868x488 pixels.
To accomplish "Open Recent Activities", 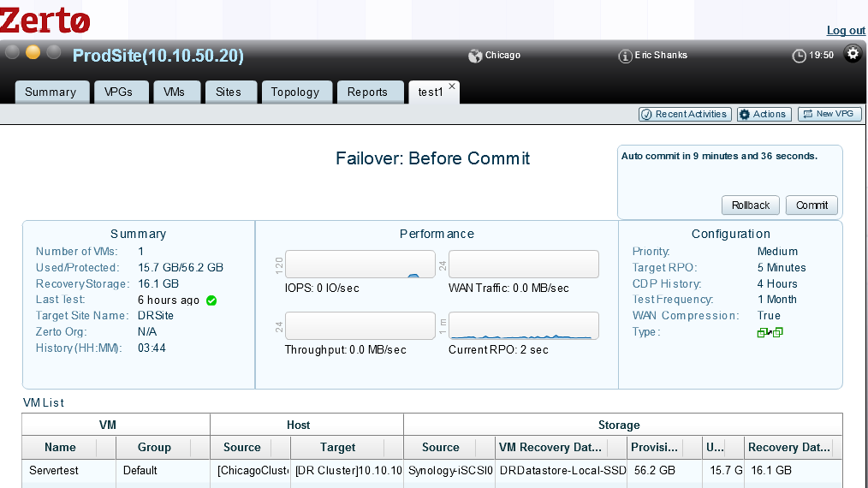I will (685, 114).
